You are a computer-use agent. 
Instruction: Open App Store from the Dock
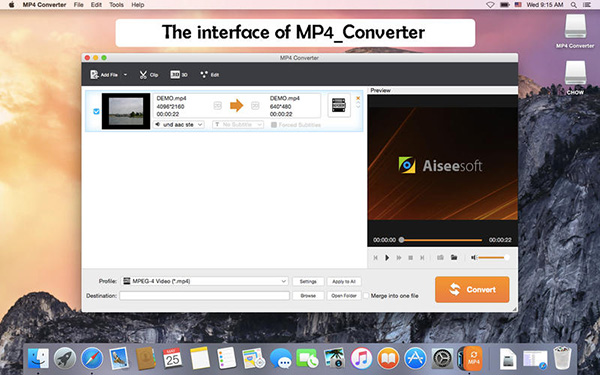[x=415, y=359]
